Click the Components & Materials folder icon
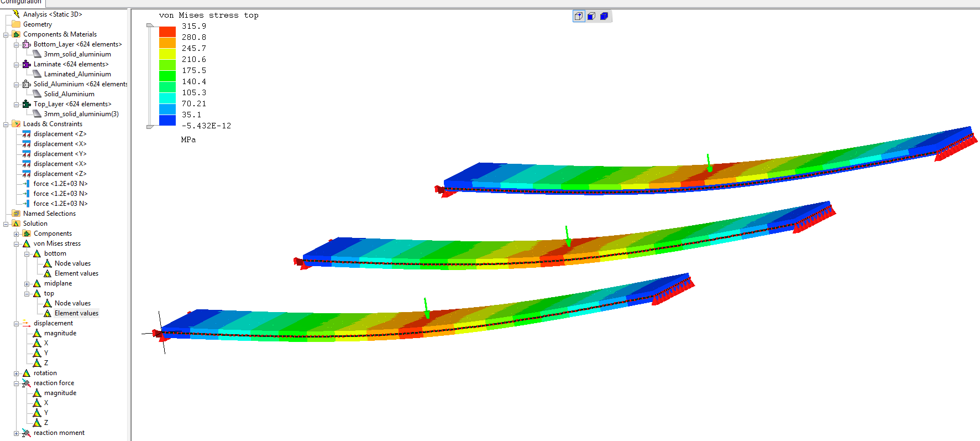Image resolution: width=980 pixels, height=441 pixels. pos(16,34)
